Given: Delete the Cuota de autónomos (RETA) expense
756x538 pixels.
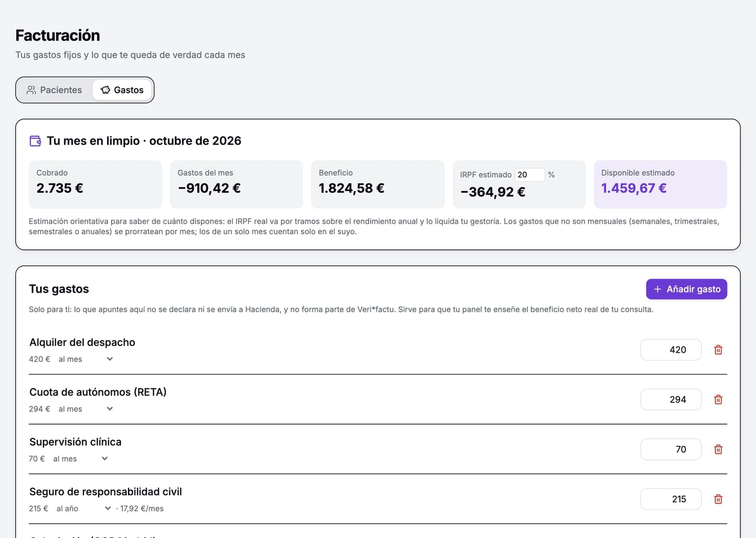Looking at the screenshot, I should 718,400.
